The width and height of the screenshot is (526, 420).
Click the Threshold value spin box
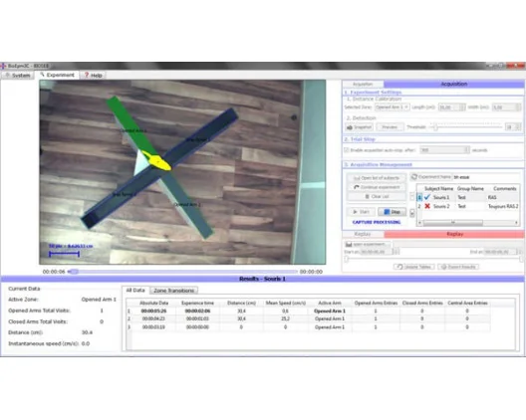(x=513, y=127)
